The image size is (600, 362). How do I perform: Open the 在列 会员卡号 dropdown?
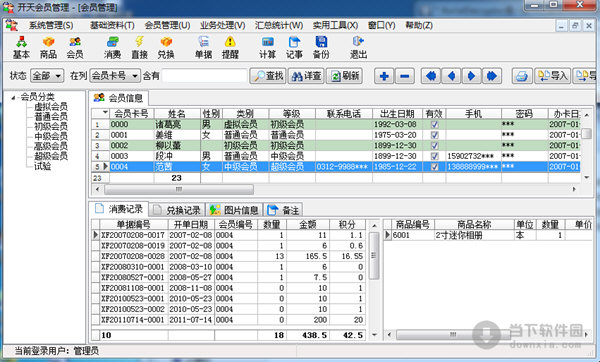click(115, 76)
